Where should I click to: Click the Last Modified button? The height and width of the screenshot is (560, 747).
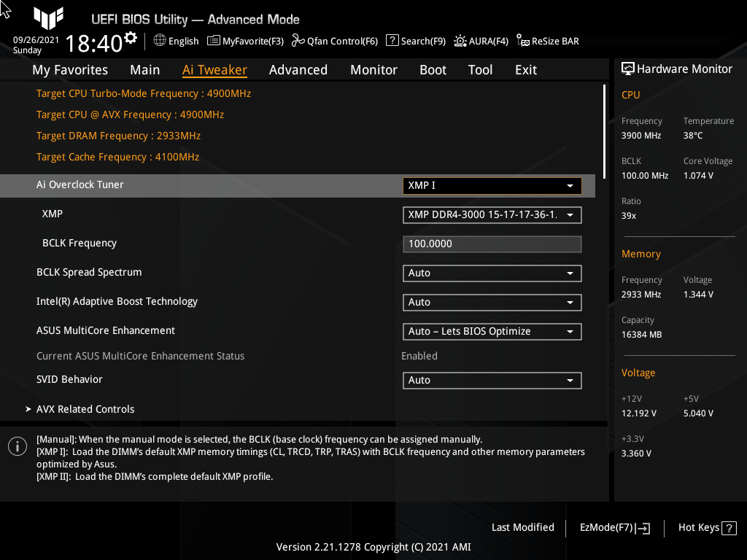[522, 528]
